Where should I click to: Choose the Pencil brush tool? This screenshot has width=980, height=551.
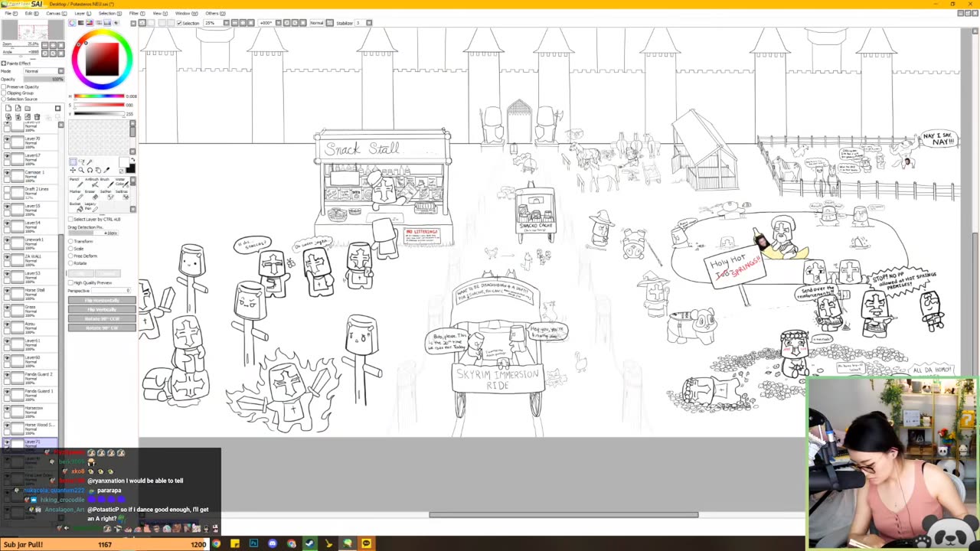pyautogui.click(x=75, y=182)
